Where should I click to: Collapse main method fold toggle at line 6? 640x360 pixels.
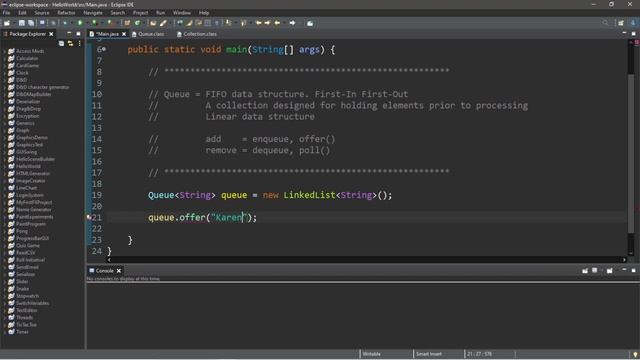point(104,49)
